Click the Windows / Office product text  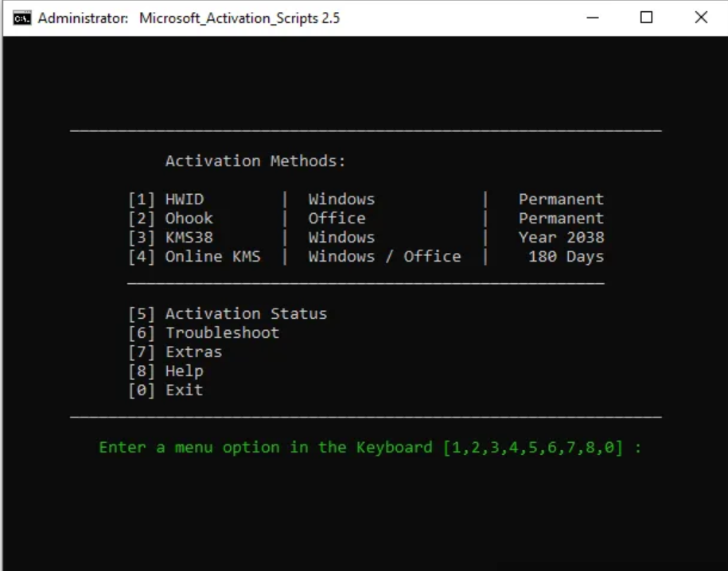pos(384,257)
